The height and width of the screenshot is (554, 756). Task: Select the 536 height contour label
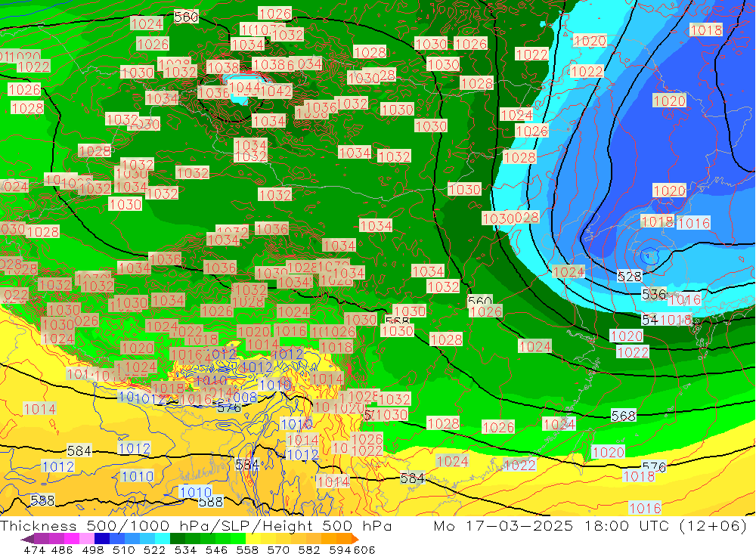654,294
